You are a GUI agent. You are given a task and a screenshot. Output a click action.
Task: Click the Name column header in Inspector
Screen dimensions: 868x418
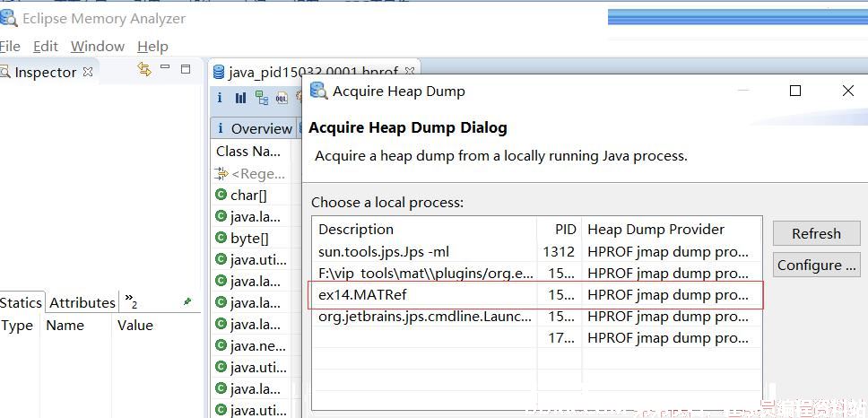(76, 326)
